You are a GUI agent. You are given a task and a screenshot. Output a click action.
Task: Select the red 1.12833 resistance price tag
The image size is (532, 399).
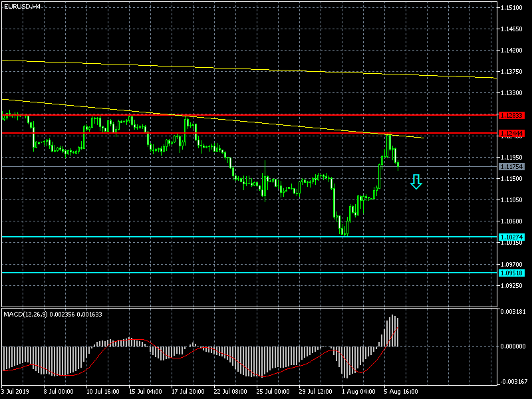[x=512, y=115]
